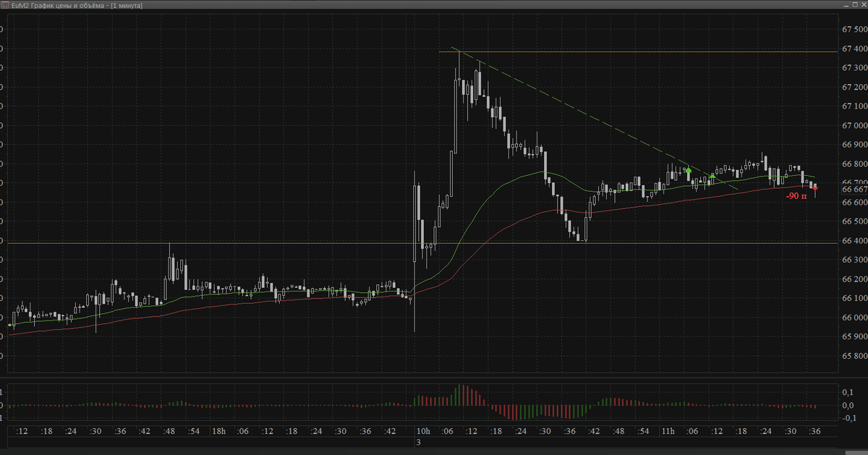Click the 0,0 value on indicator scale
This screenshot has width=868, height=455.
[849, 405]
